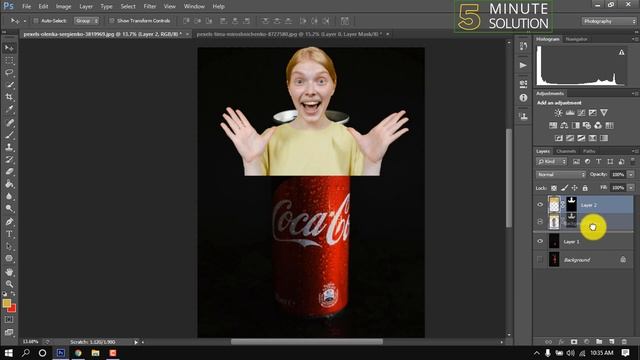
Task: Open the Image menu
Action: pyautogui.click(x=63, y=7)
